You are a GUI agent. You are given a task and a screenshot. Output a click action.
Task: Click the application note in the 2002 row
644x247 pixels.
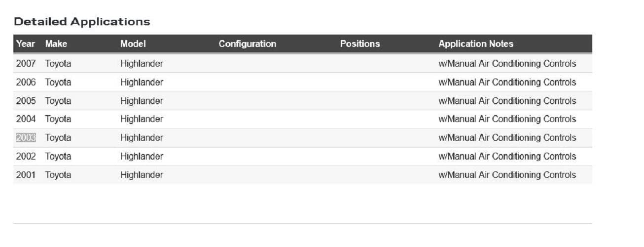tap(507, 156)
